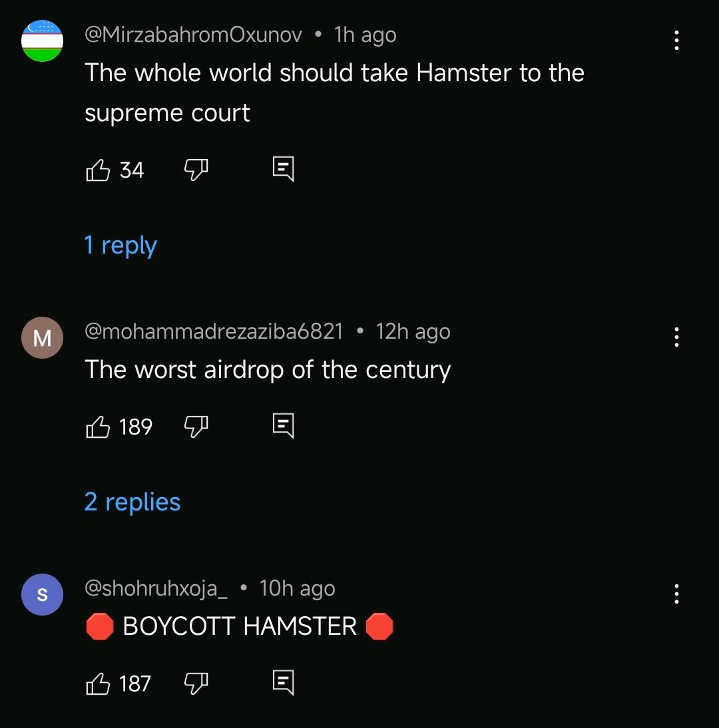Image resolution: width=719 pixels, height=728 pixels.
Task: Tap reply icon on MirzabahromOxunov's comment
Action: tap(283, 168)
